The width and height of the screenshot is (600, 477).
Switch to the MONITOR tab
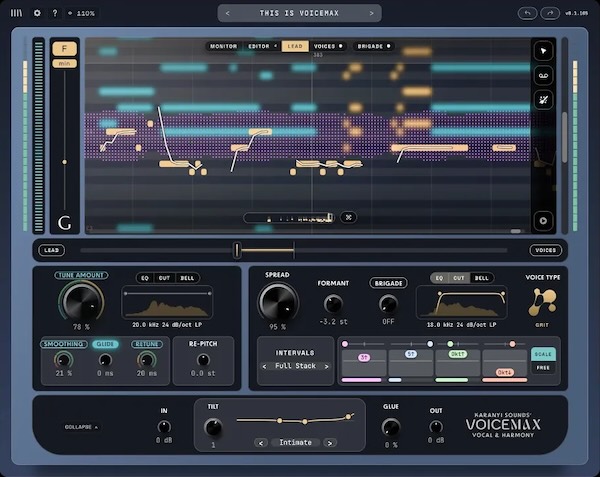point(223,46)
